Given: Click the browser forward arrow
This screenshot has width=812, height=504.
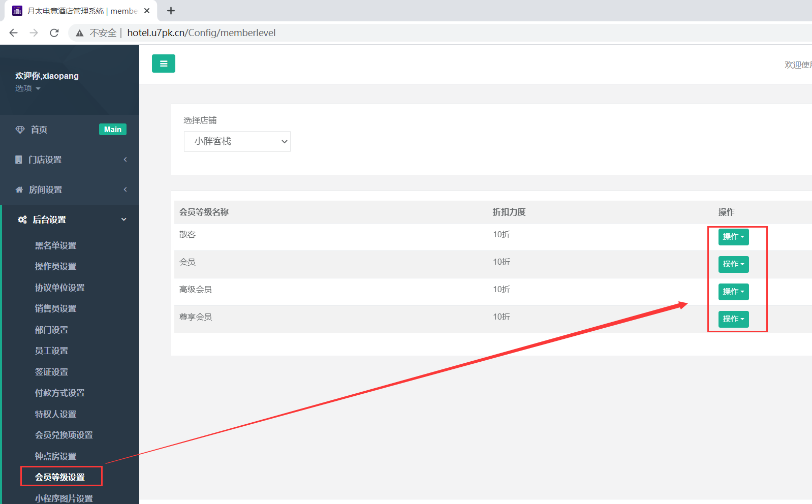Looking at the screenshot, I should click(34, 33).
